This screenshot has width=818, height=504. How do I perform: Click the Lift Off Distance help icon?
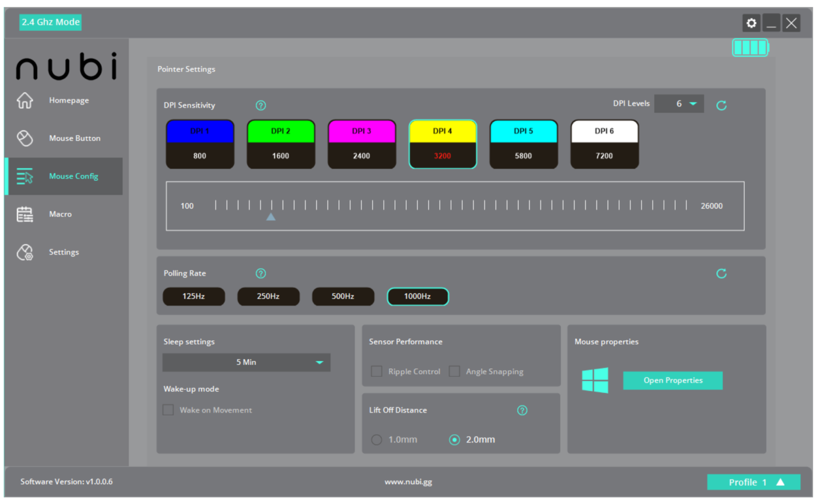[x=522, y=410]
